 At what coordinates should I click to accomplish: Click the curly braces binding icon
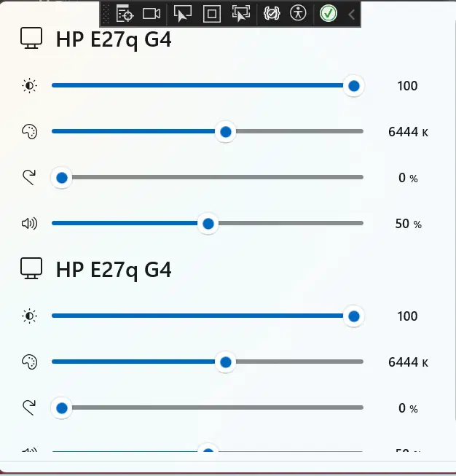coord(272,13)
